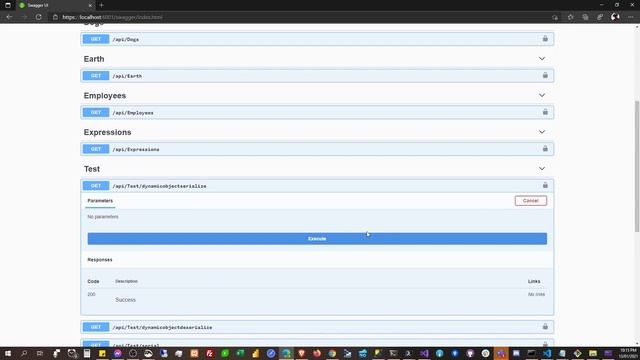Click the taskbar clock and date
Image resolution: width=640 pixels, height=360 pixels.
point(628,353)
